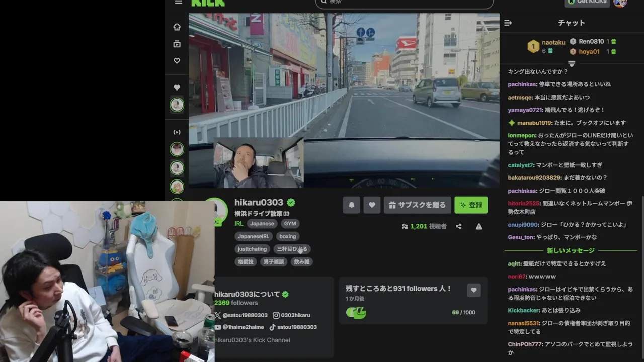Click heart on the follower goal card

473,290
